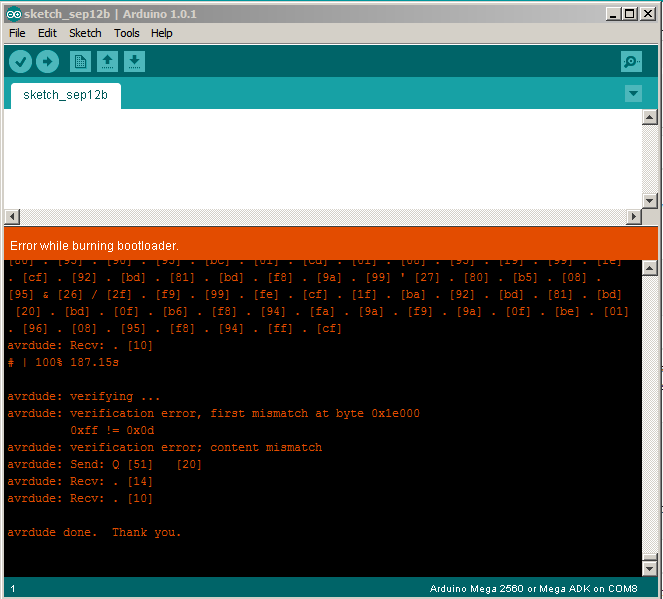The height and width of the screenshot is (599, 663).
Task: Open the Sketch menu
Action: tap(85, 33)
